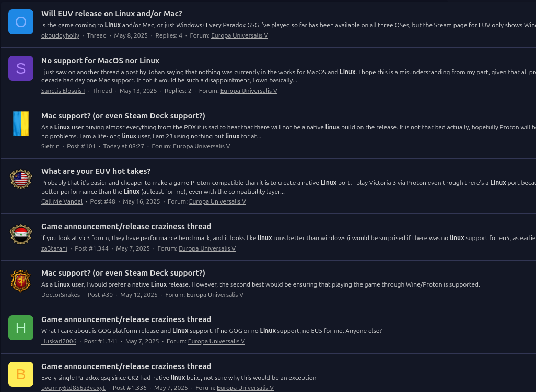Click za3tarani's Syrian flag badge avatar
This screenshot has width=536, height=392.
[x=21, y=234]
